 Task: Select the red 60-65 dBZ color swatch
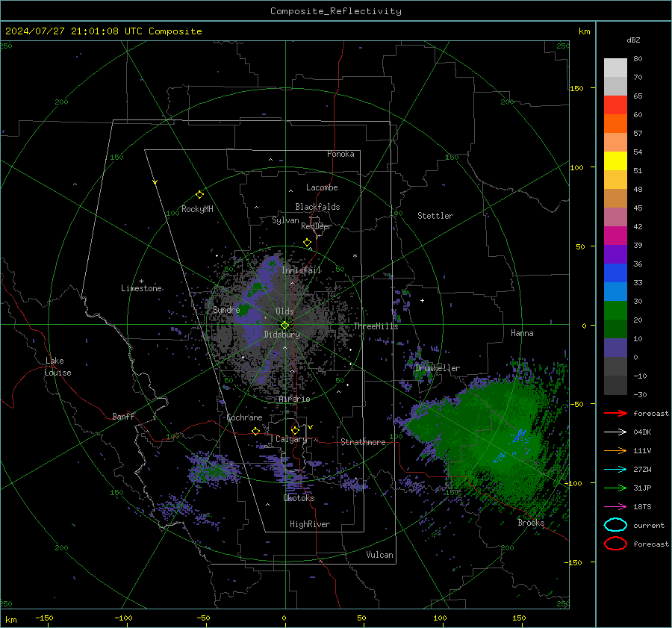click(615, 105)
